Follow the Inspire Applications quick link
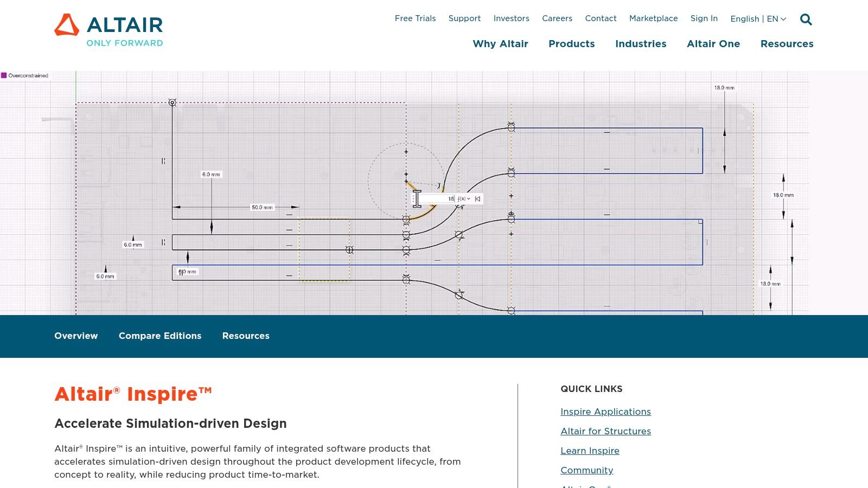The height and width of the screenshot is (488, 868). [605, 412]
